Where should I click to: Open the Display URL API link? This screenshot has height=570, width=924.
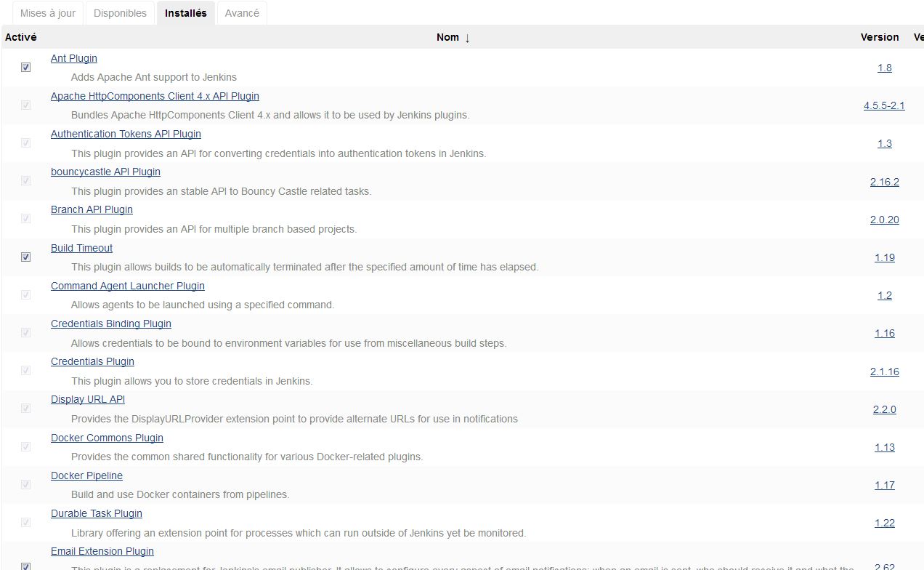(88, 399)
